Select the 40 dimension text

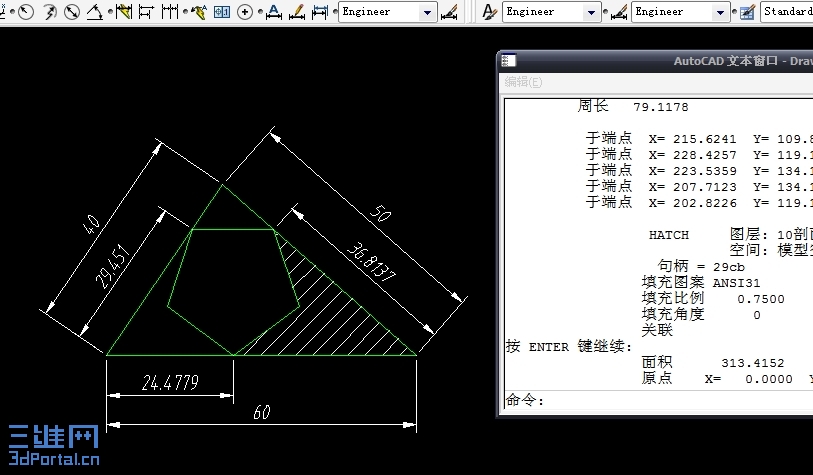pyautogui.click(x=92, y=224)
